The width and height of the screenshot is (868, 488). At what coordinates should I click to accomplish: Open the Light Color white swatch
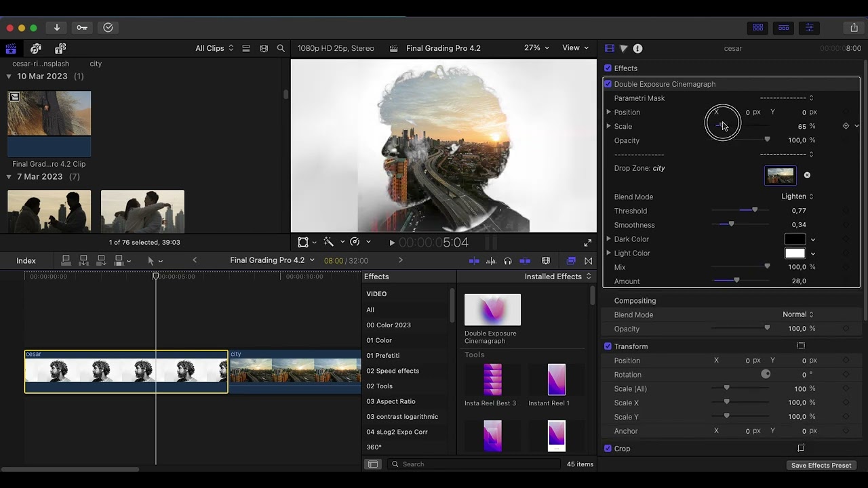[795, 253]
